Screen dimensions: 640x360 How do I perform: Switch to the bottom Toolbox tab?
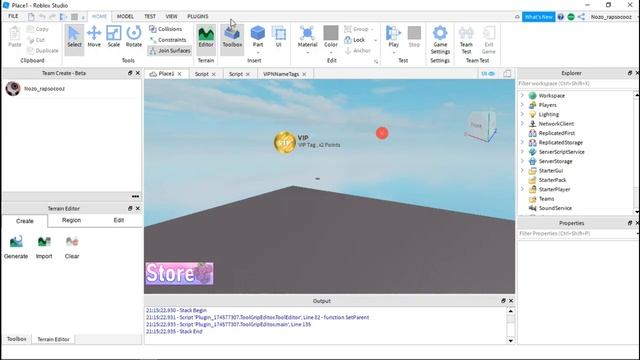point(17,339)
